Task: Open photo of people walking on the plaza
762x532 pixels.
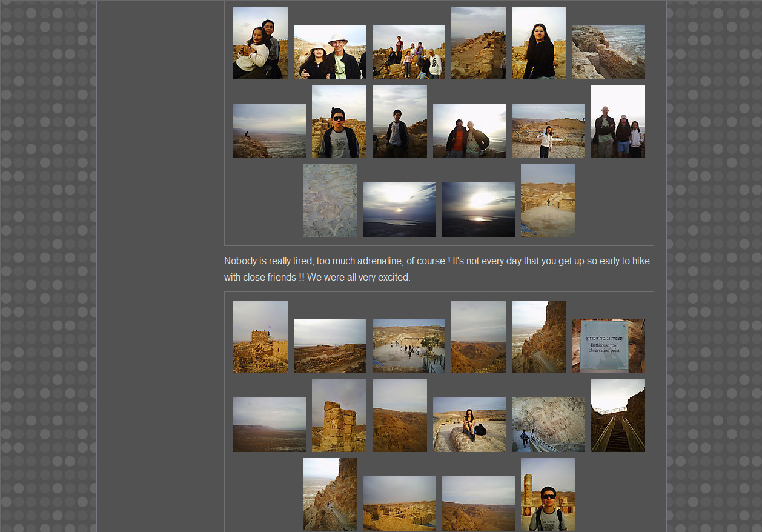Action: (x=408, y=345)
